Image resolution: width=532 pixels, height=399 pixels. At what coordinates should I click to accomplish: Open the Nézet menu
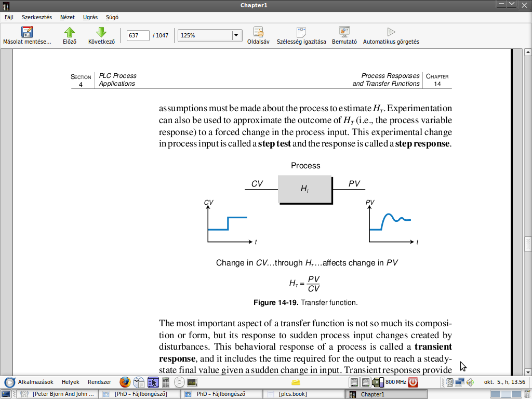click(x=67, y=17)
